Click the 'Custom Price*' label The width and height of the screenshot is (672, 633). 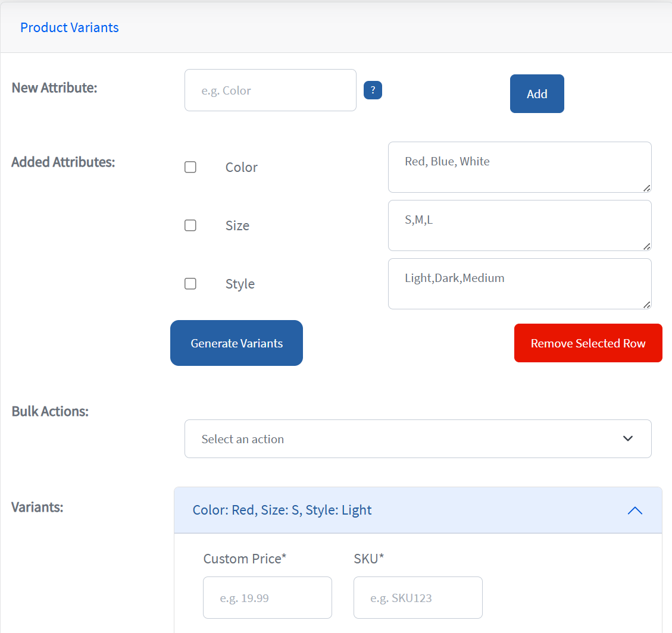[245, 559]
